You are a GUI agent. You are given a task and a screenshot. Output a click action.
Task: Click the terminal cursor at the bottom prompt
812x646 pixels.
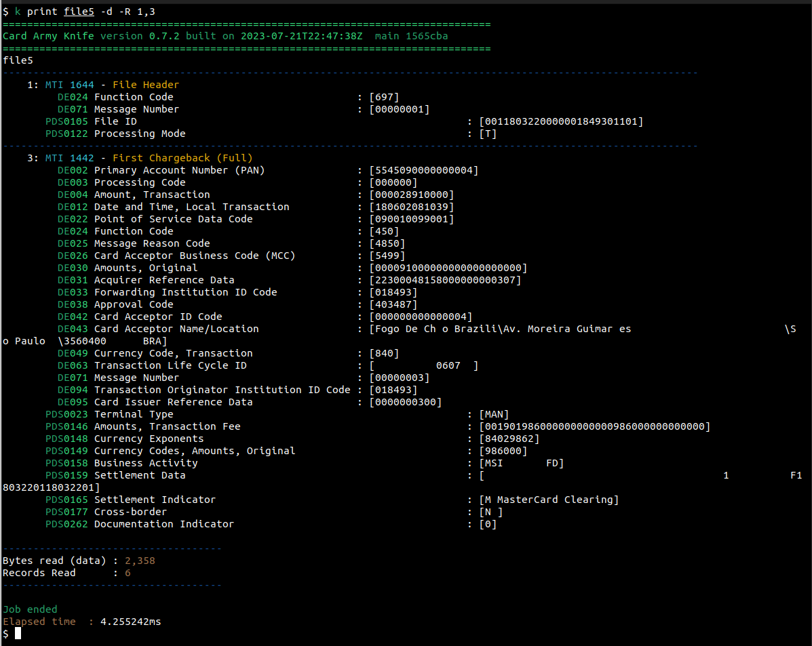(18, 633)
